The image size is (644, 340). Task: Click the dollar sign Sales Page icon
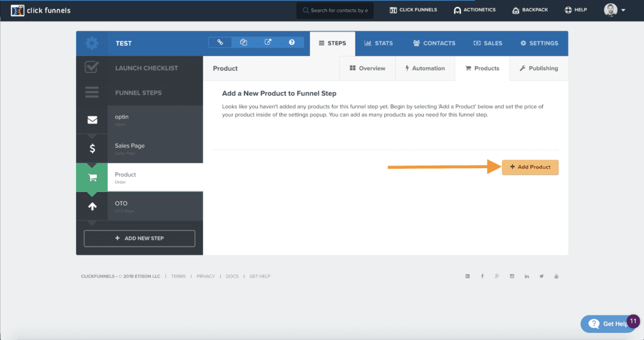pyautogui.click(x=92, y=149)
